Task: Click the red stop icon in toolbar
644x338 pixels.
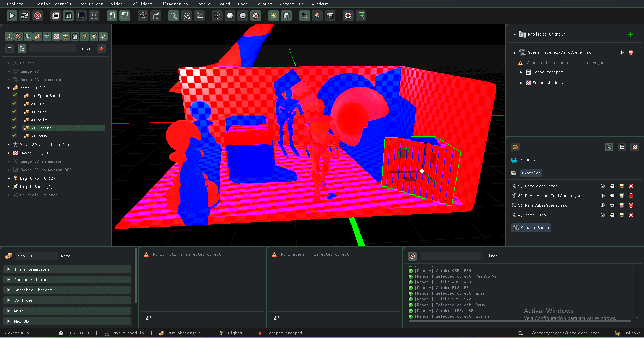Action: pyautogui.click(x=38, y=16)
